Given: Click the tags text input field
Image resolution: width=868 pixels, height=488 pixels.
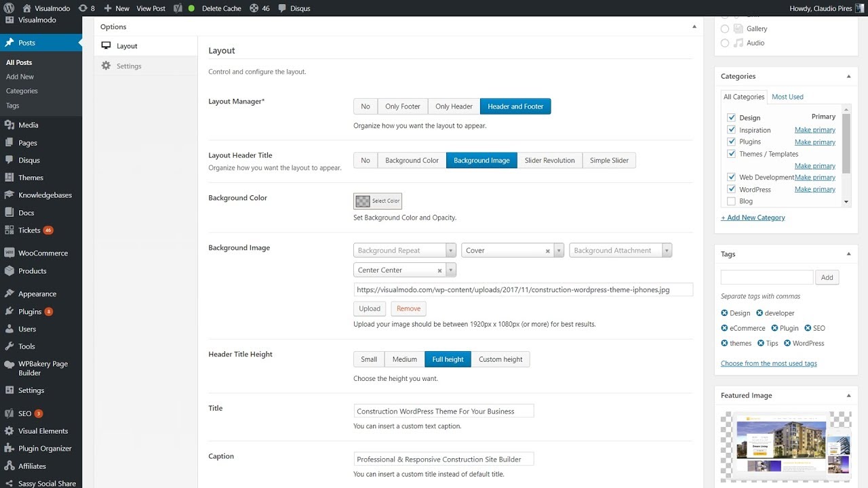Looking at the screenshot, I should (766, 277).
